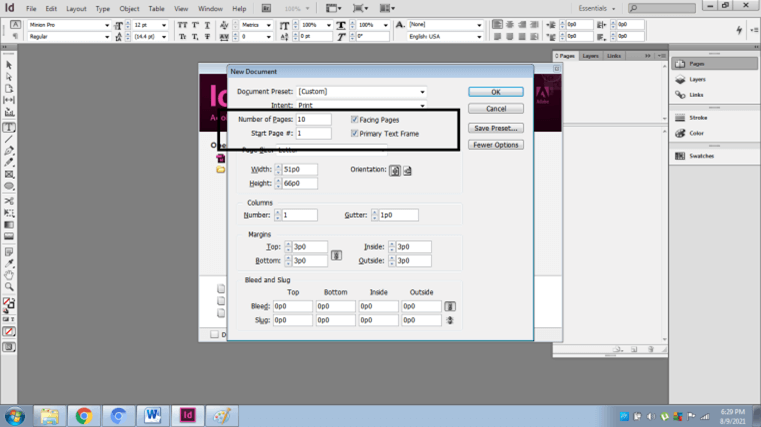Open the Layout menu
This screenshot has width=761, height=427.
[x=76, y=9]
